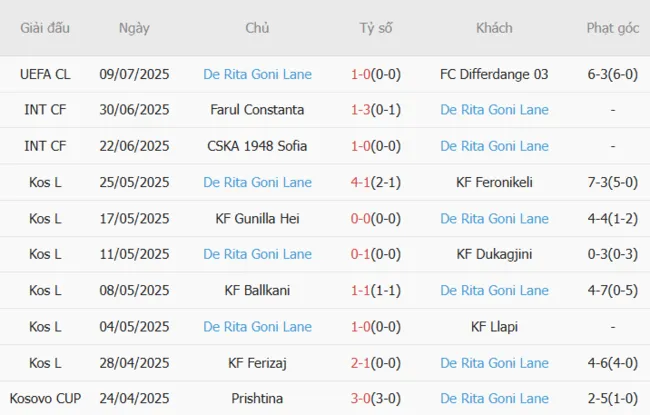This screenshot has width=650, height=415.
Task: Select the KF Gunilla Hei team name
Action: tap(257, 218)
